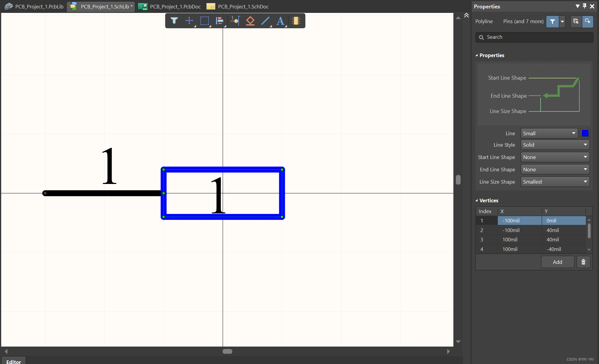Click the Add Component Part icon
599x364 pixels.
(296, 21)
